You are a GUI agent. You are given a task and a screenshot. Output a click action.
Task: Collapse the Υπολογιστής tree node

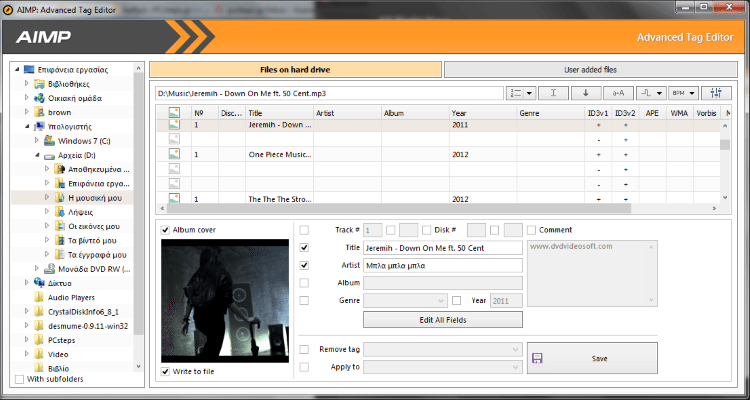pos(27,127)
